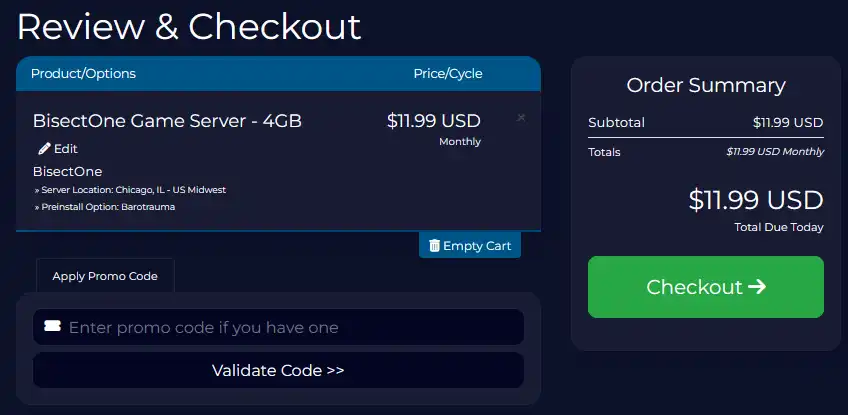848x415 pixels.
Task: Click the Product/Options column header
Action: (83, 74)
